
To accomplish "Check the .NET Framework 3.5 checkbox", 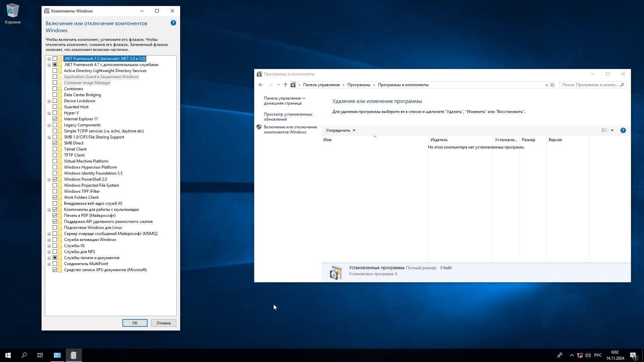I will 55,59.
